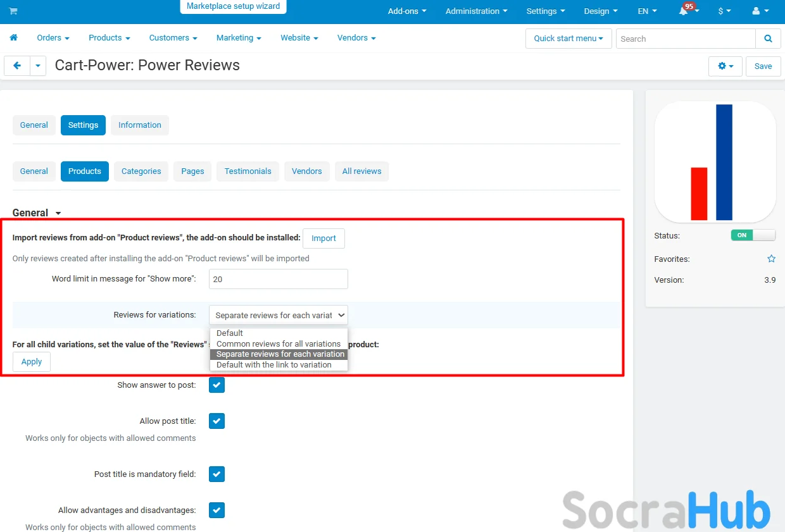
Task: Click the Marketplace setup wizard button
Action: [x=234, y=6]
